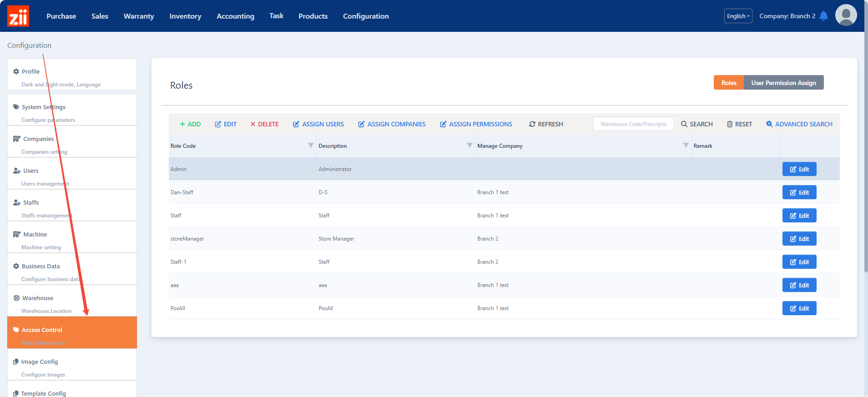Screen dimensions: 868x397
Task: Open the Inventory menu
Action: pos(185,16)
